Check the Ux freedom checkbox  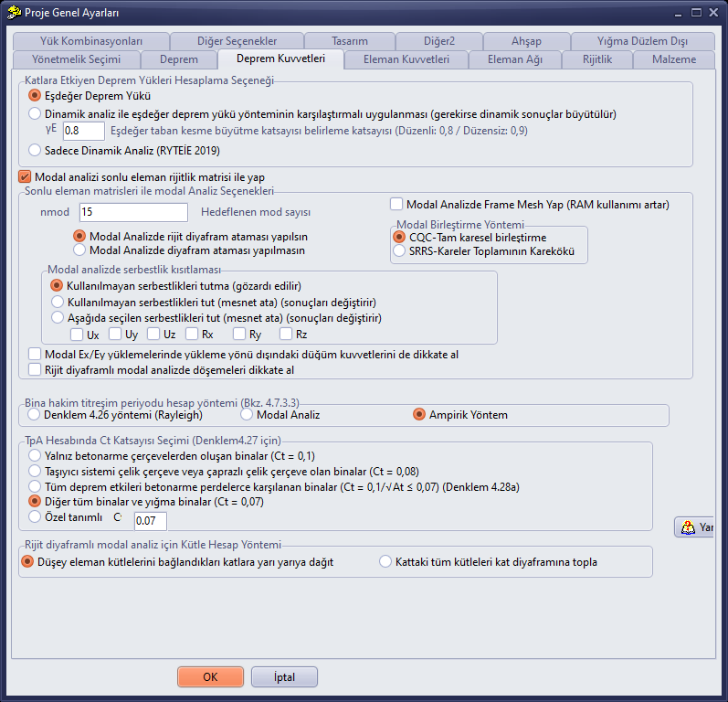(77, 334)
